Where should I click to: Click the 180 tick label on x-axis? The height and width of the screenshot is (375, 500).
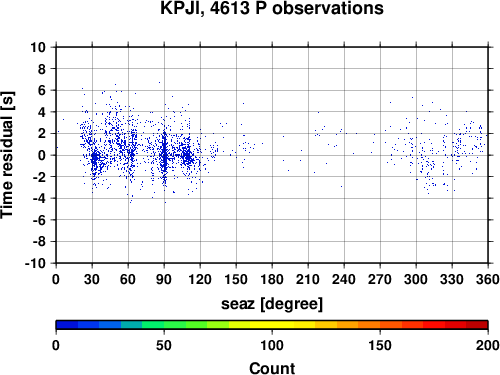coord(272,279)
